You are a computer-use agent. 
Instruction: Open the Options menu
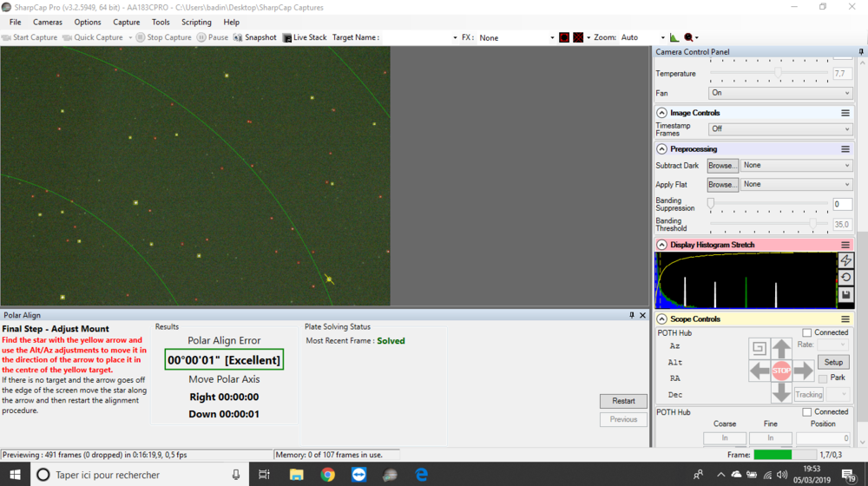[x=88, y=23]
